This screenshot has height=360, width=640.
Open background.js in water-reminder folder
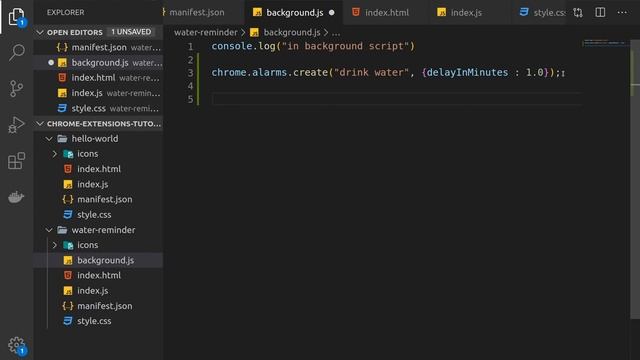coord(98,260)
